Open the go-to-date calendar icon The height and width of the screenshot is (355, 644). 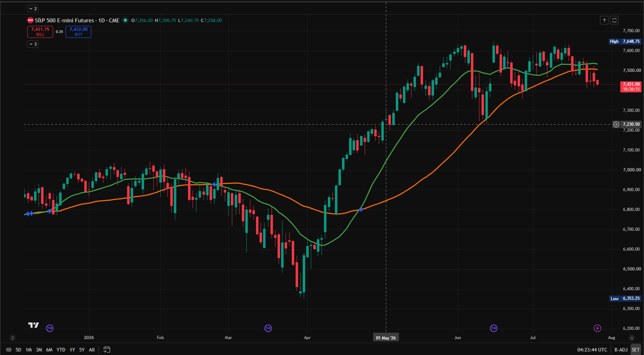click(x=107, y=350)
